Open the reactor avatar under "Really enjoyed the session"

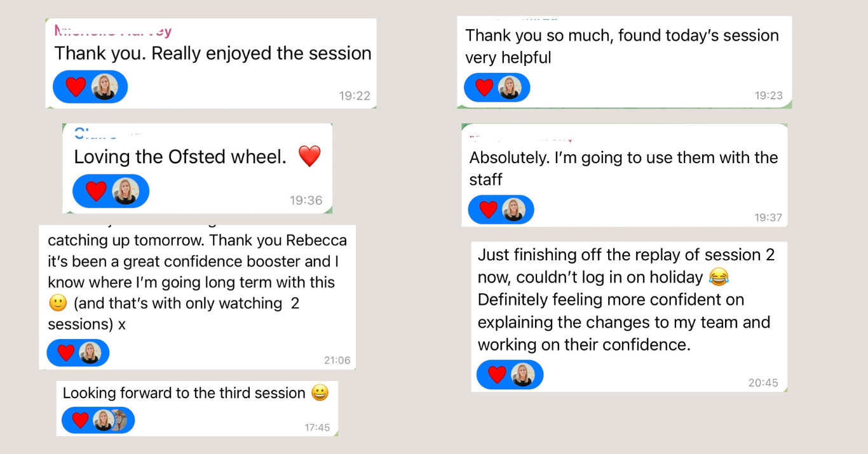click(x=104, y=86)
